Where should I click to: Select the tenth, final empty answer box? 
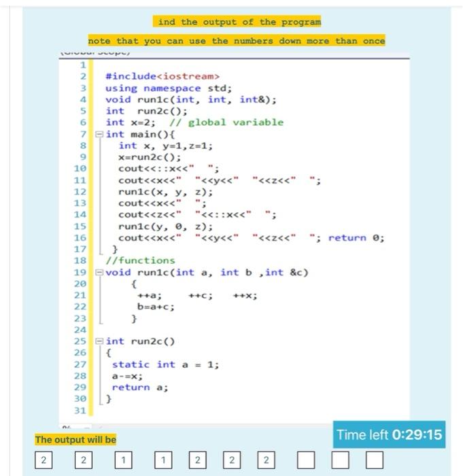(x=375, y=460)
